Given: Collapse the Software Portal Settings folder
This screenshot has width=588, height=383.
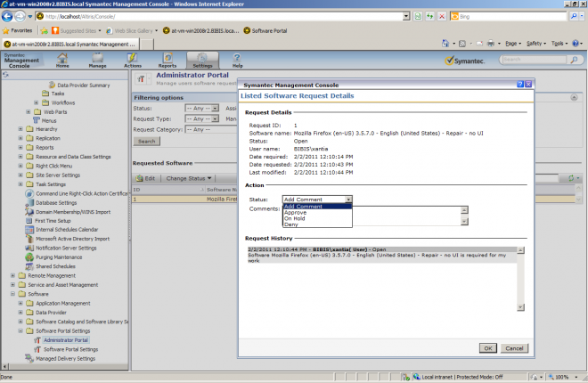Looking at the screenshot, I should [20, 331].
